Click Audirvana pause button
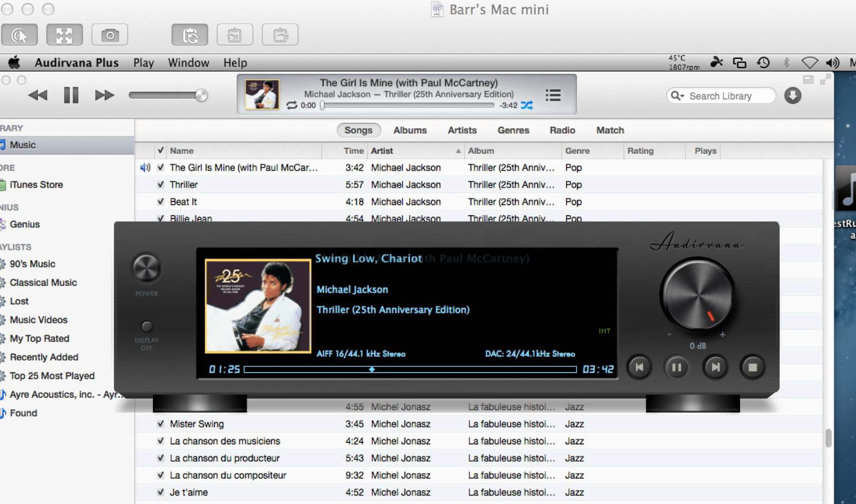 click(x=677, y=367)
